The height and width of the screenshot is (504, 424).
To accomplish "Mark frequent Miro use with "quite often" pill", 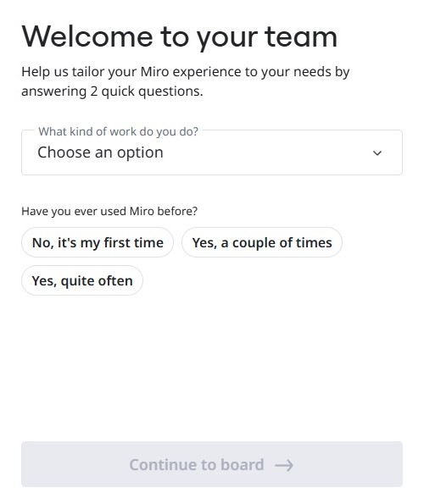I will (82, 280).
